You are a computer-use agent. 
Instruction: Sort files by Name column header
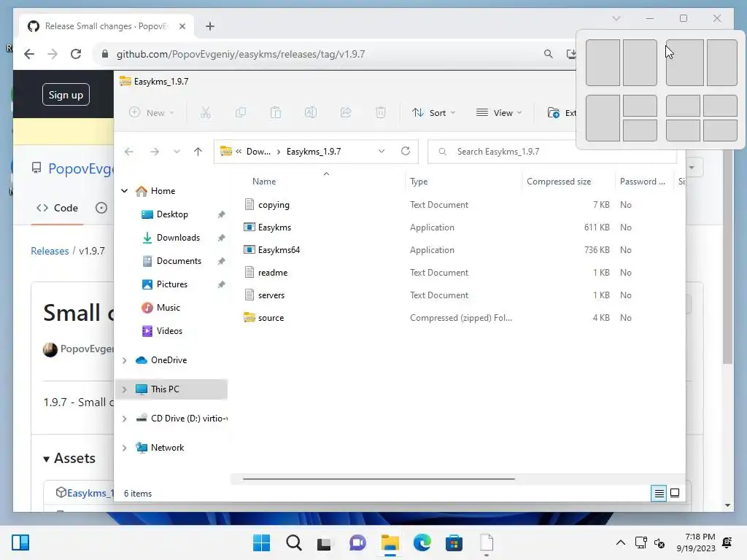[264, 182]
